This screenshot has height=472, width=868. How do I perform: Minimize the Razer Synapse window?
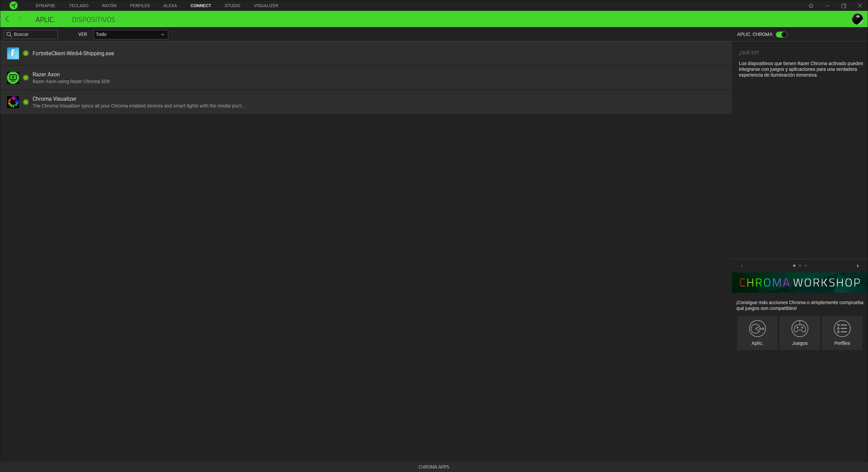(827, 6)
